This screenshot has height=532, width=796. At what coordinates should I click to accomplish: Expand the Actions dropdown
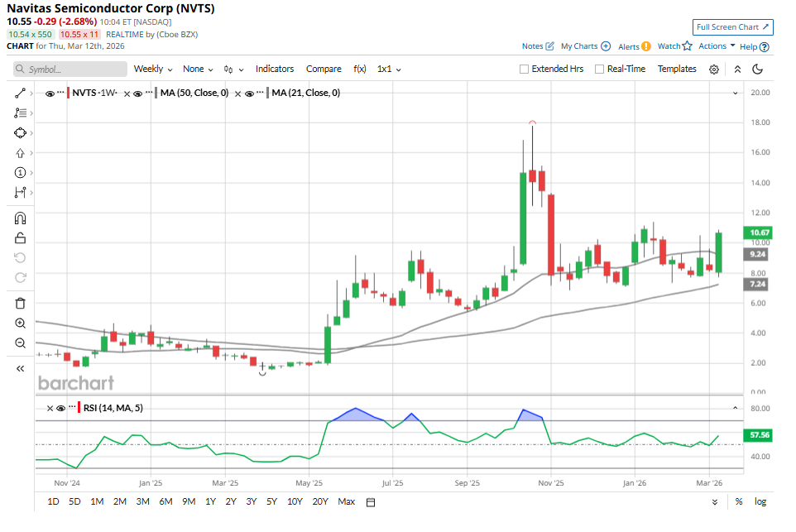tap(717, 46)
